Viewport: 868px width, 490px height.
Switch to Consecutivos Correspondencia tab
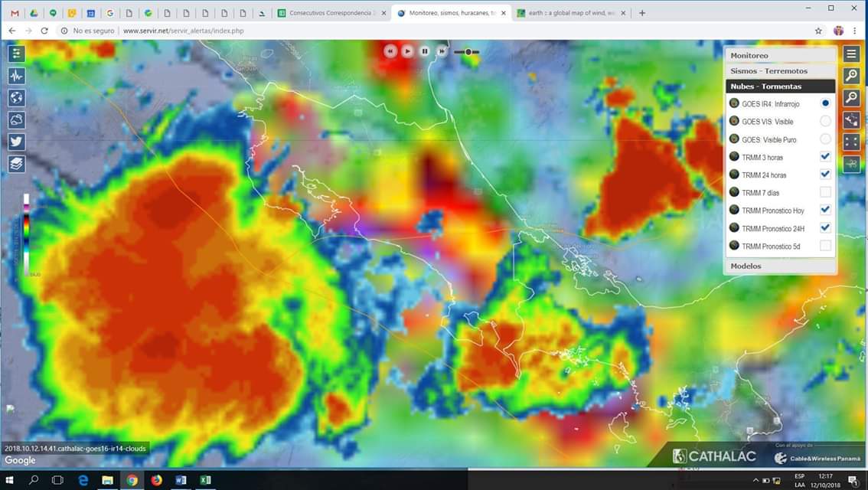tap(331, 13)
